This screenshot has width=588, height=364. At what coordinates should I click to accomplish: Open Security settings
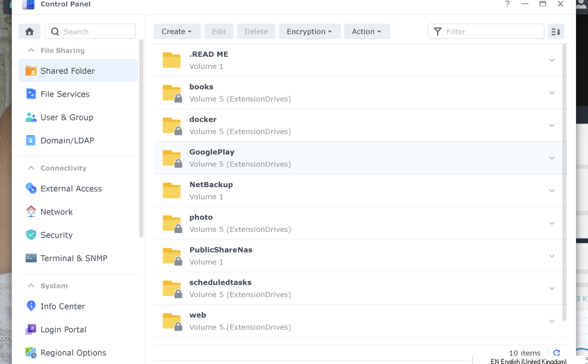78,235
